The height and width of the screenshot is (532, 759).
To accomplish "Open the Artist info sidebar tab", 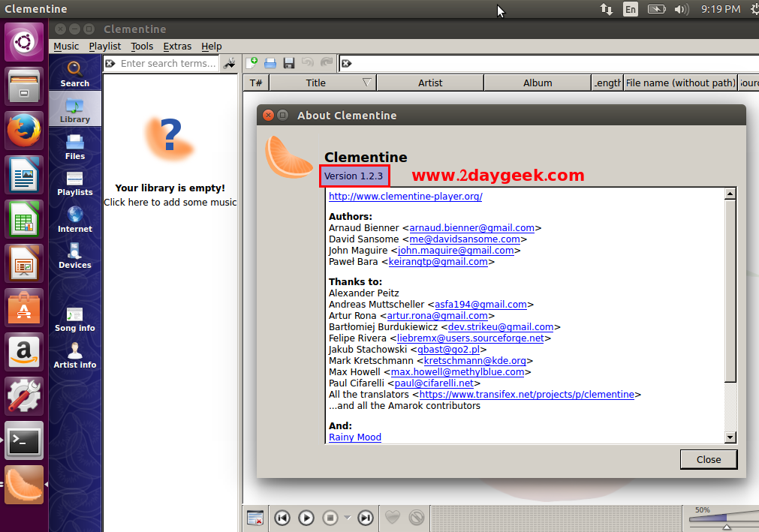I will [74, 356].
